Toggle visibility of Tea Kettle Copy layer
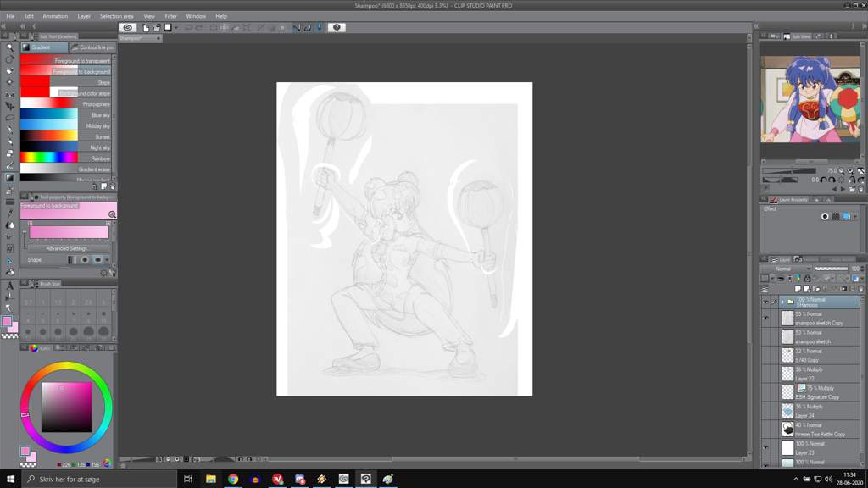 coord(765,430)
